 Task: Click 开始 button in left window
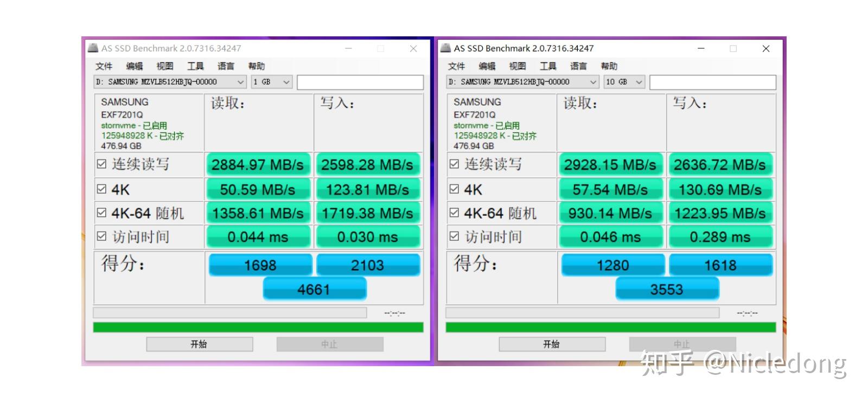(199, 344)
